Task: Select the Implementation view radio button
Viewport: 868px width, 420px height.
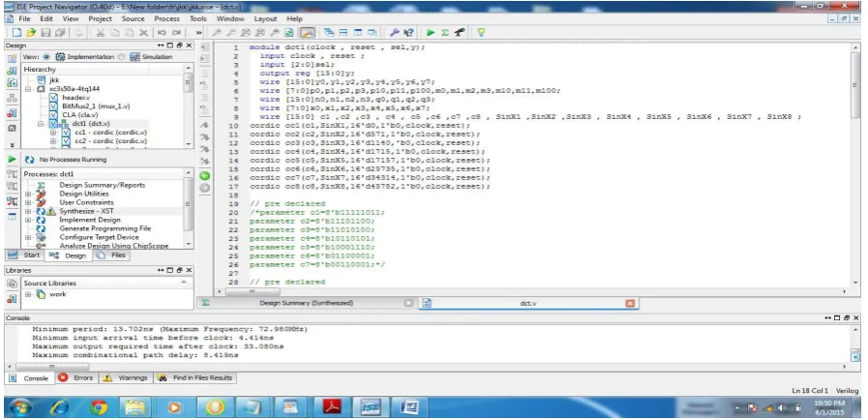Action: click(45, 57)
